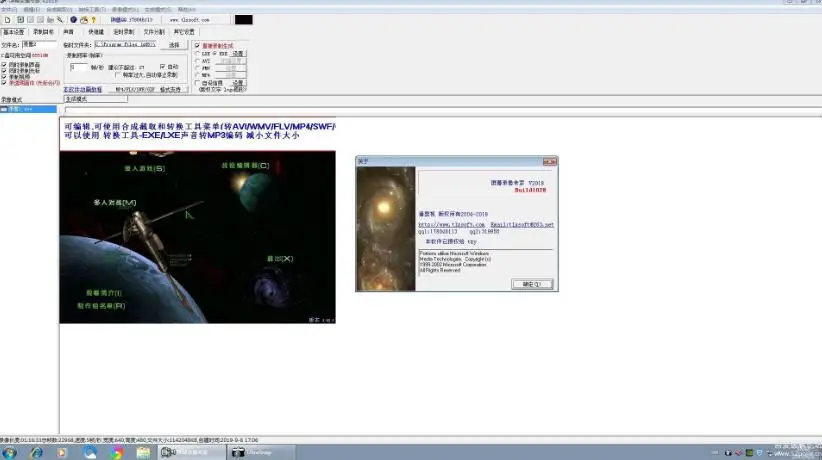This screenshot has width=822, height=460.
Task: Open the http://www.tlxsoft.com link in About dialog
Action: [x=451, y=224]
